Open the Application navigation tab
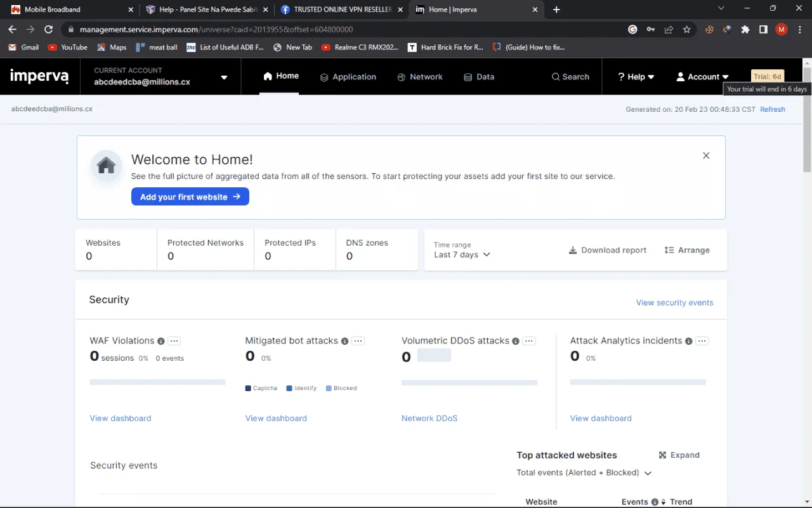812x508 pixels. click(348, 77)
